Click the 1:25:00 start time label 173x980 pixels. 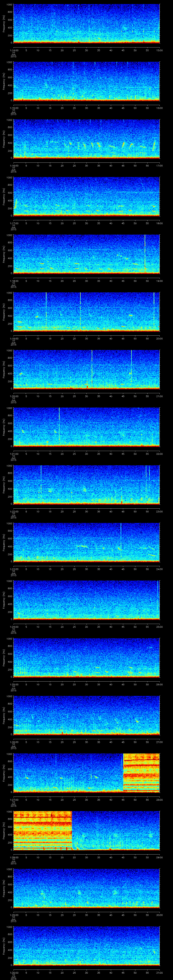(14, 684)
